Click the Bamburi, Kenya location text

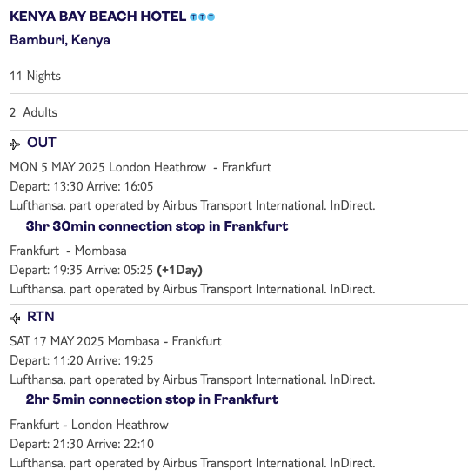click(60, 40)
